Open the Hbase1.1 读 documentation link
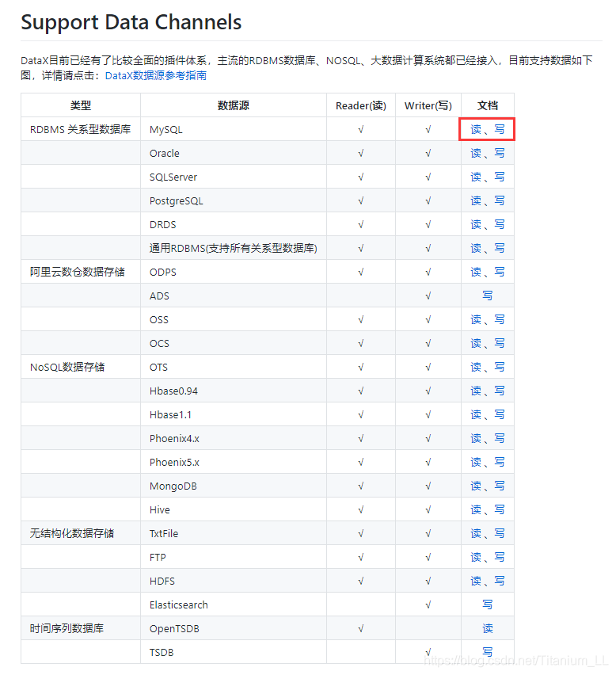The image size is (616, 675). pyautogui.click(x=476, y=414)
